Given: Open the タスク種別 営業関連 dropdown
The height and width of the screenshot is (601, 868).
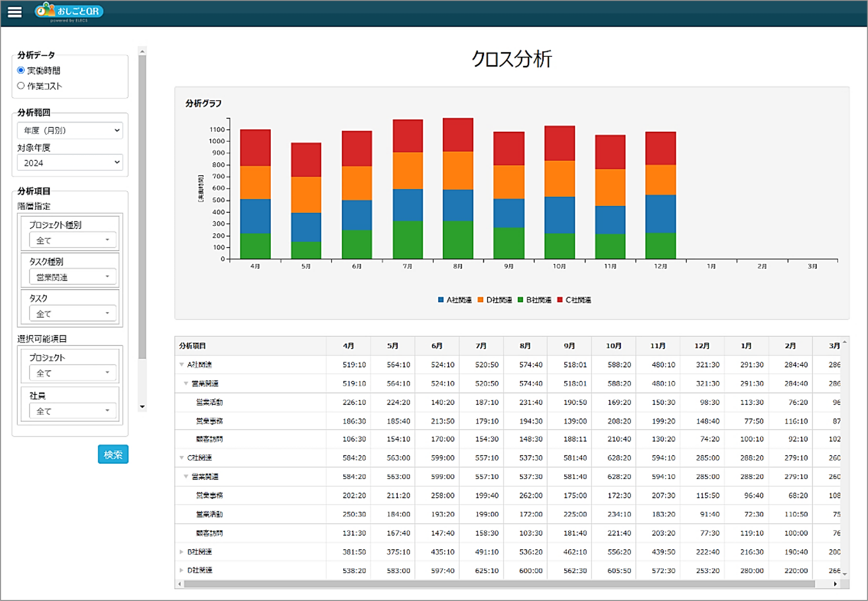Looking at the screenshot, I should click(x=73, y=277).
